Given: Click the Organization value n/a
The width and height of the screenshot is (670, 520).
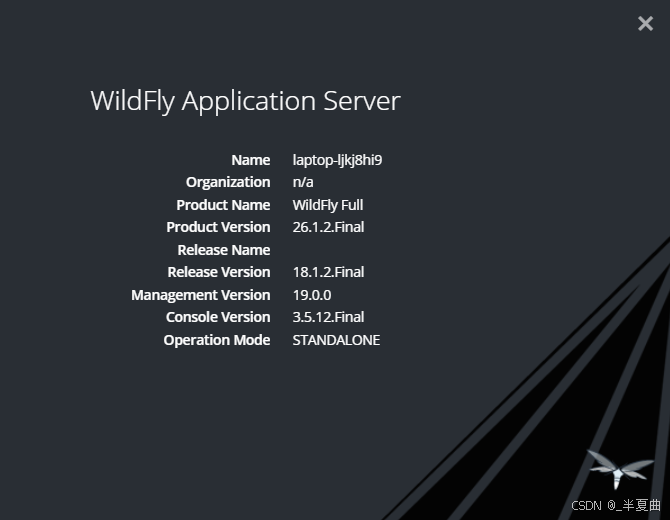Looking at the screenshot, I should [303, 182].
